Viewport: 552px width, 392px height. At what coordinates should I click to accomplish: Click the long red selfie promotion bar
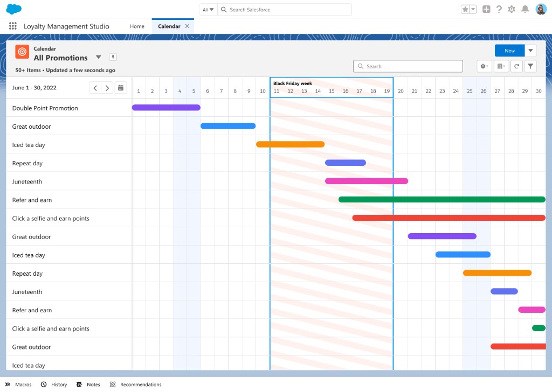coord(449,218)
